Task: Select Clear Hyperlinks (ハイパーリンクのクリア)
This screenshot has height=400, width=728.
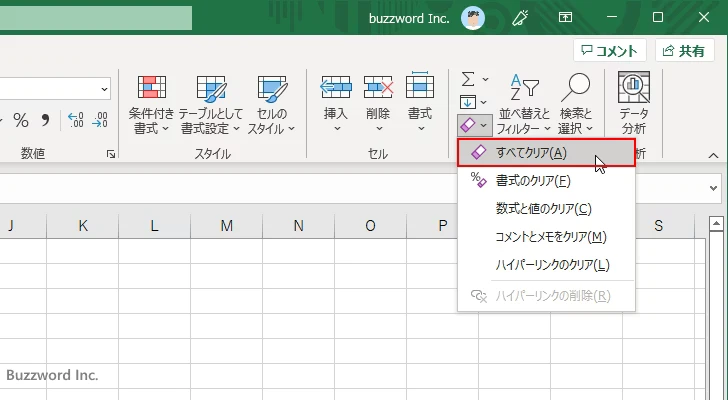Action: click(x=552, y=265)
